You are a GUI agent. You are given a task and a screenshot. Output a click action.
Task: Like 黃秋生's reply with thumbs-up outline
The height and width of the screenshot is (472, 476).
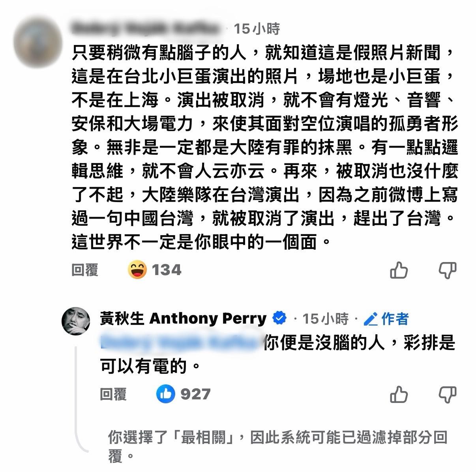pyautogui.click(x=399, y=394)
